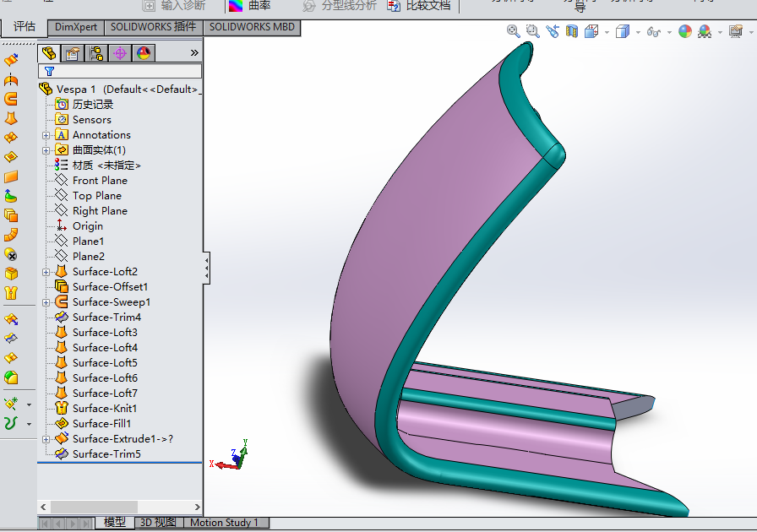Open the Display Style dropdown arrow
The width and height of the screenshot is (757, 532).
(638, 32)
